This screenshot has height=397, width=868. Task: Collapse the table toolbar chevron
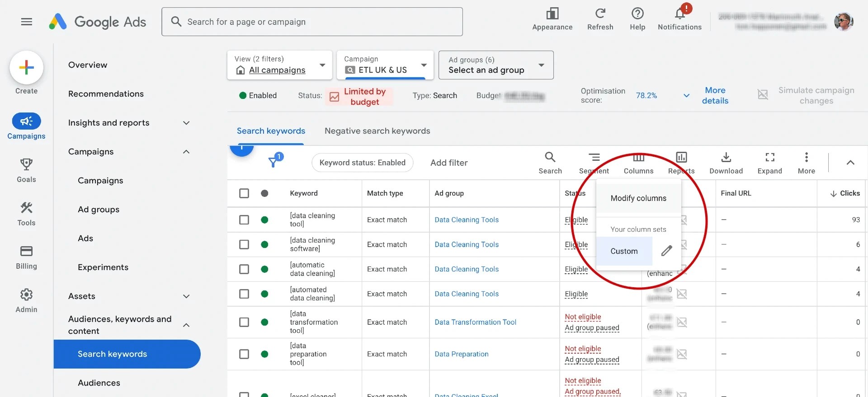point(850,163)
